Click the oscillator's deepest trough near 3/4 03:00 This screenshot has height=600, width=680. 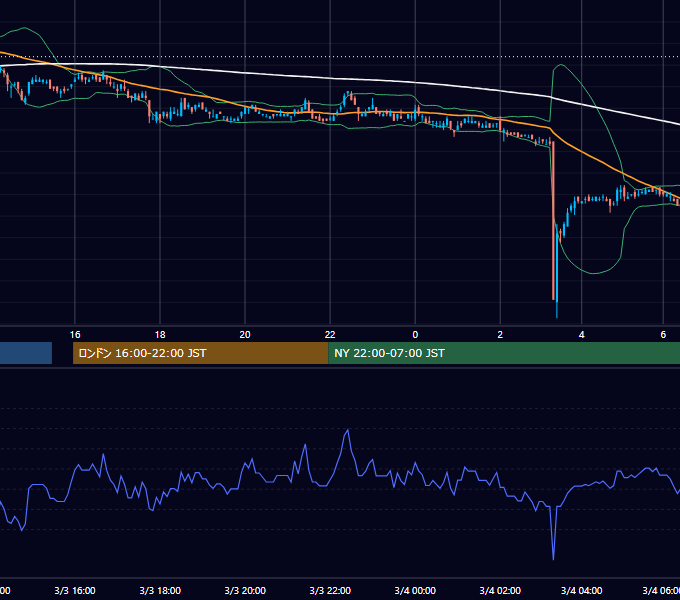click(553, 559)
